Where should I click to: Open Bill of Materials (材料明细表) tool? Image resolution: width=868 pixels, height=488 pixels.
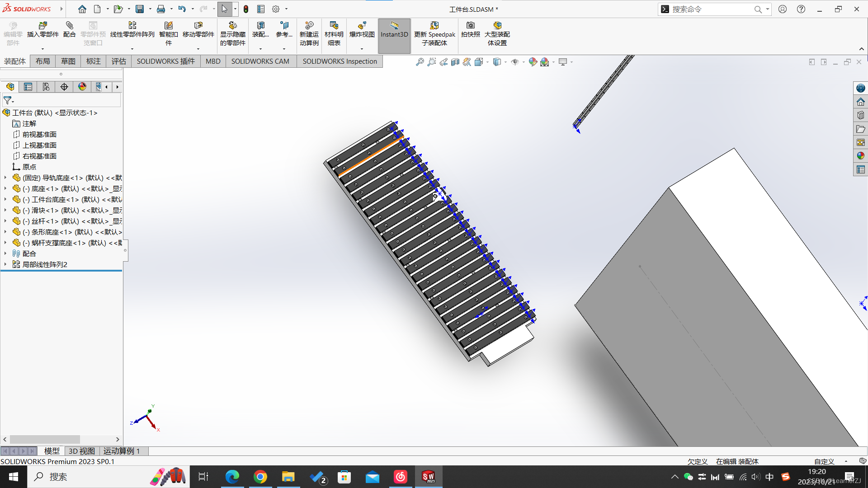(x=334, y=26)
